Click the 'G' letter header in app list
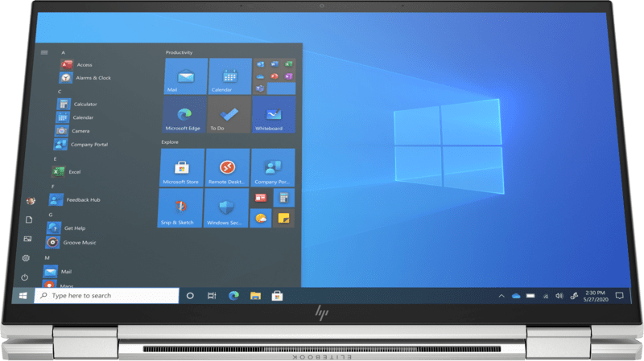Viewport: 644px width, 361px height. click(x=51, y=215)
